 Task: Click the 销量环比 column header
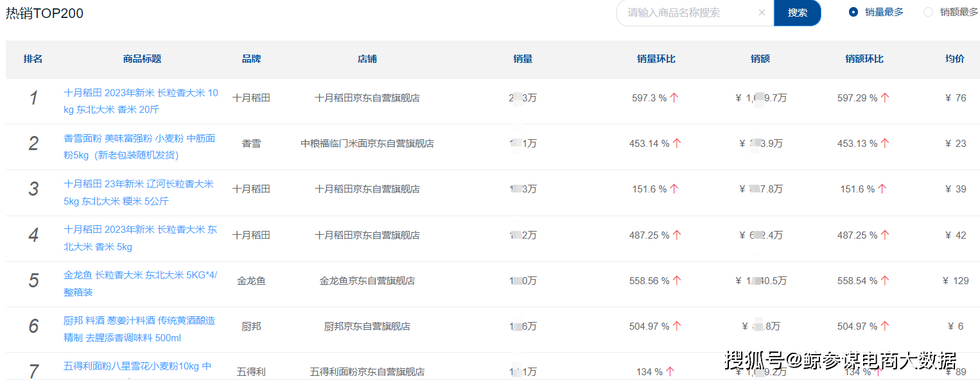pyautogui.click(x=656, y=59)
